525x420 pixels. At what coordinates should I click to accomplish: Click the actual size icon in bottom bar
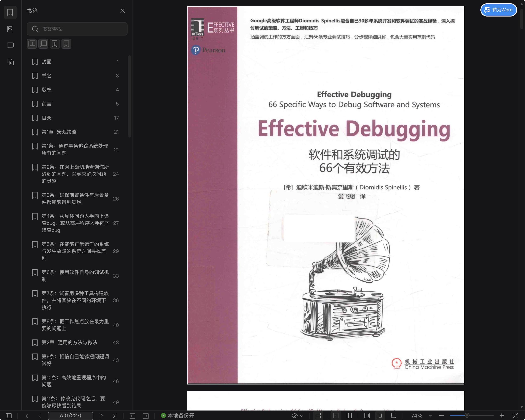click(367, 416)
